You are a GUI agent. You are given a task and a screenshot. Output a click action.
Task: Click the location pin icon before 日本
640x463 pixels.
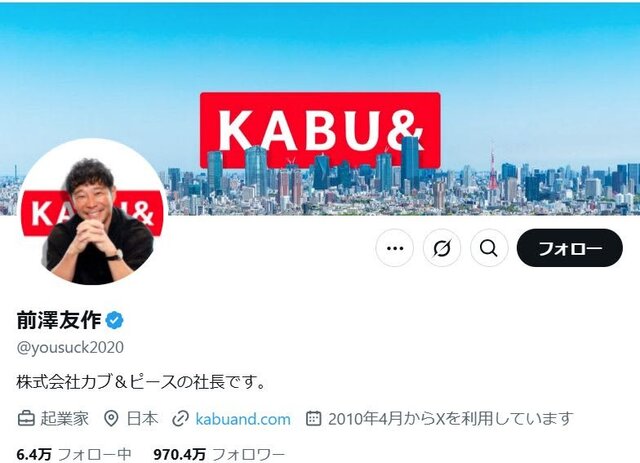(111, 419)
